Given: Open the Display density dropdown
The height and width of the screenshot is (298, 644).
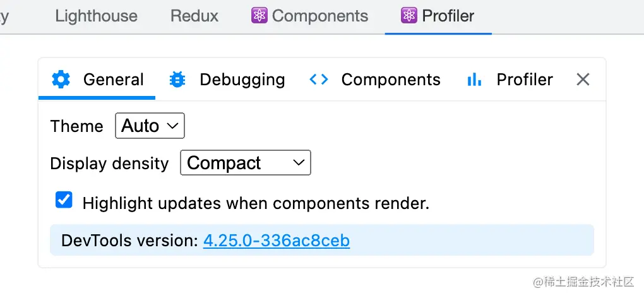Looking at the screenshot, I should [246, 163].
